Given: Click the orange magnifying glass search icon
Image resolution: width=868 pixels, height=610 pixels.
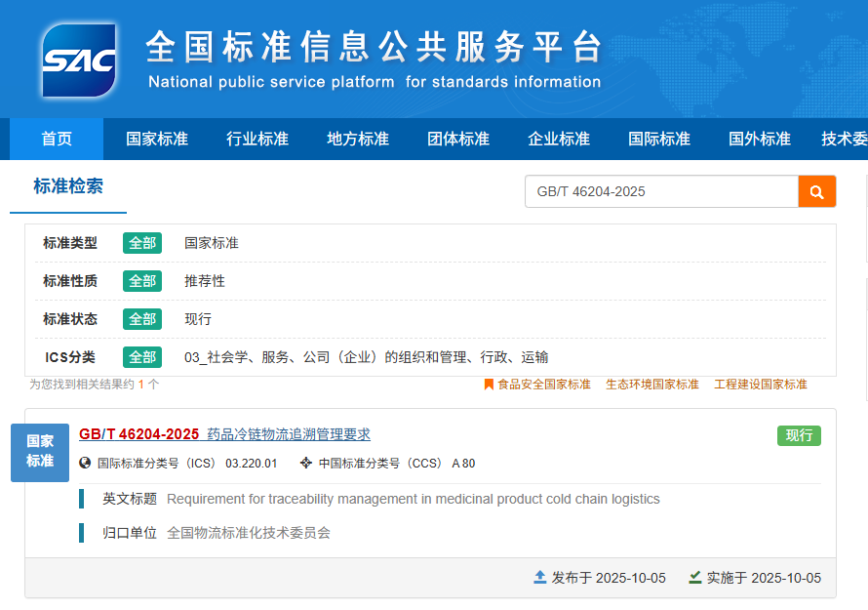Looking at the screenshot, I should 817,191.
